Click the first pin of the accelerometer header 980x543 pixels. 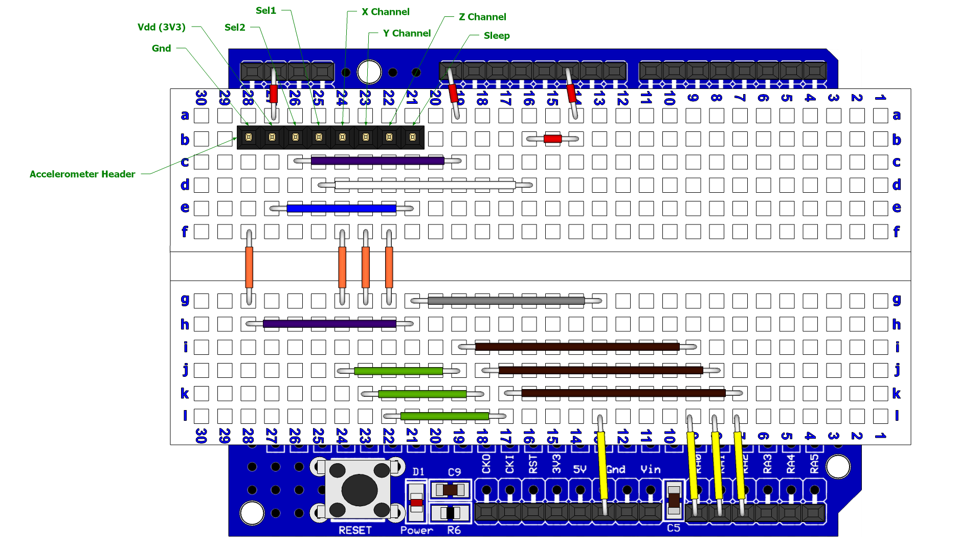(249, 137)
